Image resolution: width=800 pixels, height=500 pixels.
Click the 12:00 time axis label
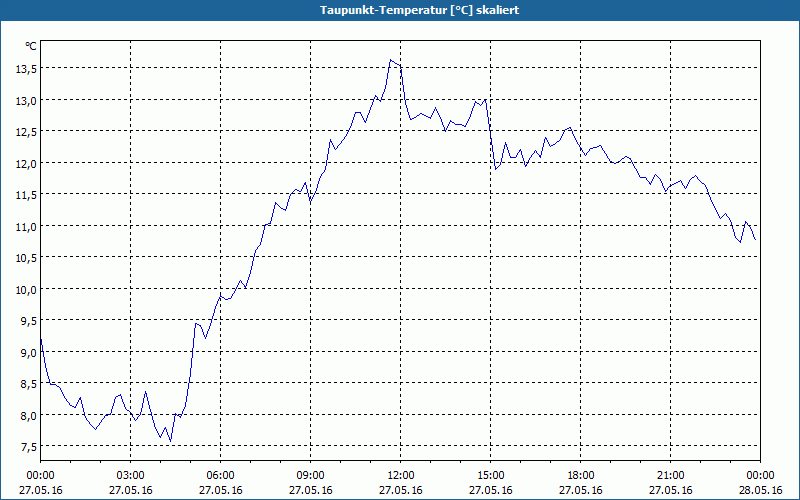[401, 476]
